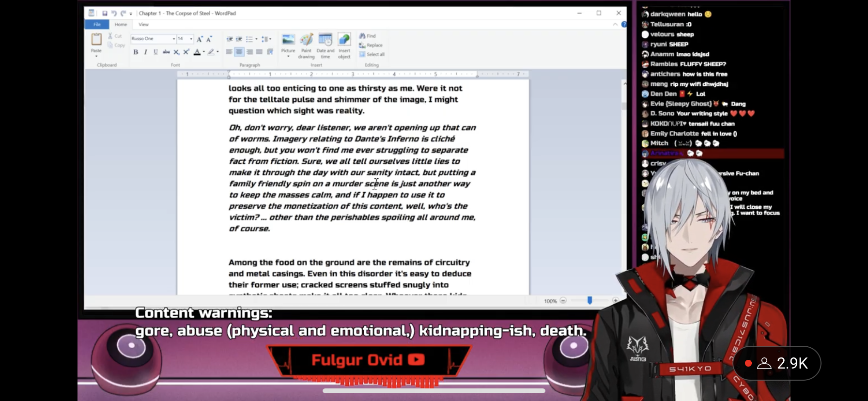This screenshot has height=401, width=868.
Task: Expand the Paste options arrow
Action: pyautogui.click(x=96, y=56)
